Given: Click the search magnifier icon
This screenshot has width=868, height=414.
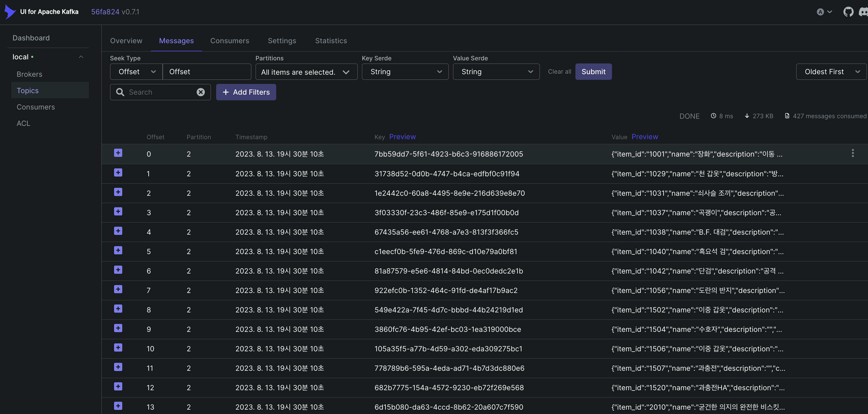Looking at the screenshot, I should click(120, 92).
